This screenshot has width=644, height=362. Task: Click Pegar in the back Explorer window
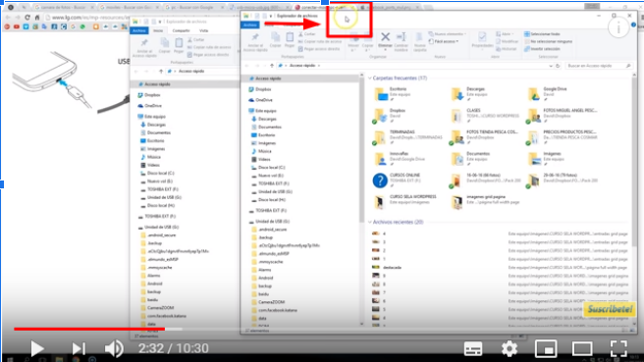coord(179,45)
